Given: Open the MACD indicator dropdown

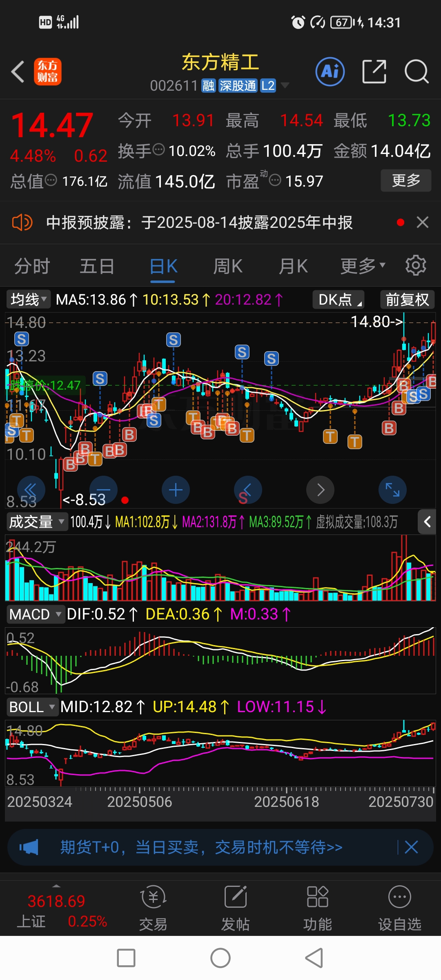Looking at the screenshot, I should [x=36, y=614].
